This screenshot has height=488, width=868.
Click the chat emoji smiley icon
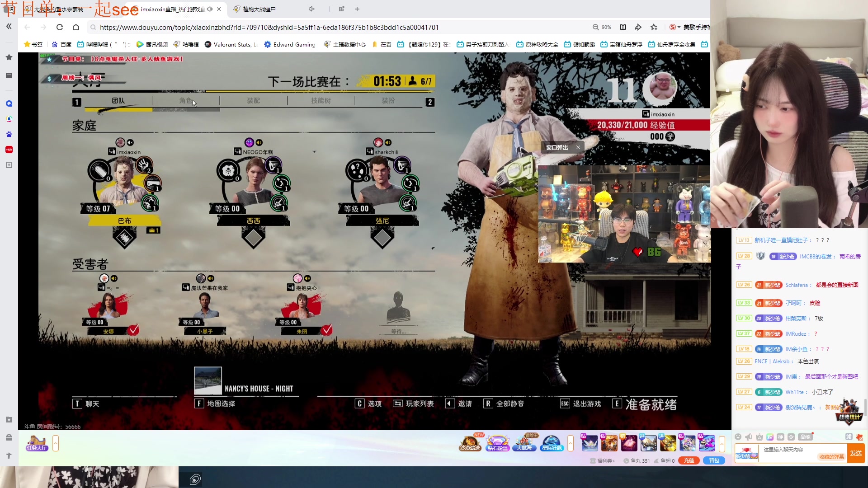[x=738, y=437]
